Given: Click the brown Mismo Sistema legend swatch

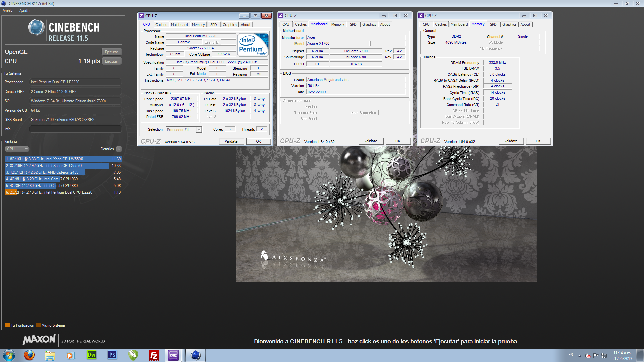Looking at the screenshot, I should pos(38,325).
